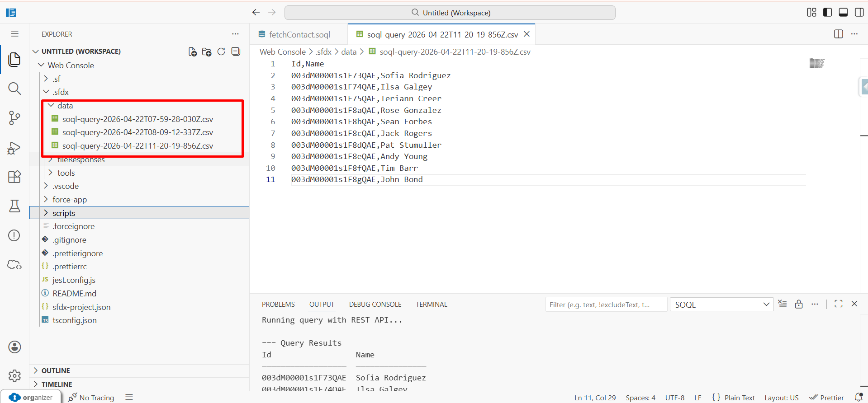Open Explorer views and more actions
Image resolution: width=868 pixels, height=403 pixels.
click(235, 34)
